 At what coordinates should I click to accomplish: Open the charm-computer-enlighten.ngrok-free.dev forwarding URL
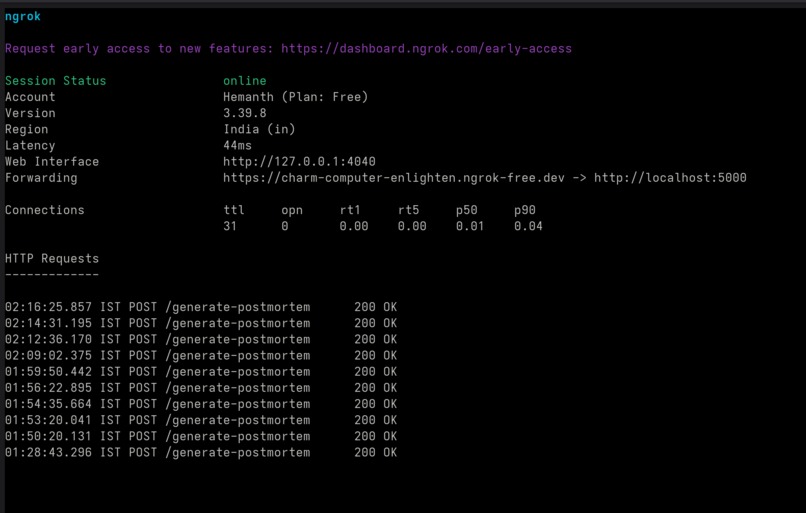(x=394, y=178)
